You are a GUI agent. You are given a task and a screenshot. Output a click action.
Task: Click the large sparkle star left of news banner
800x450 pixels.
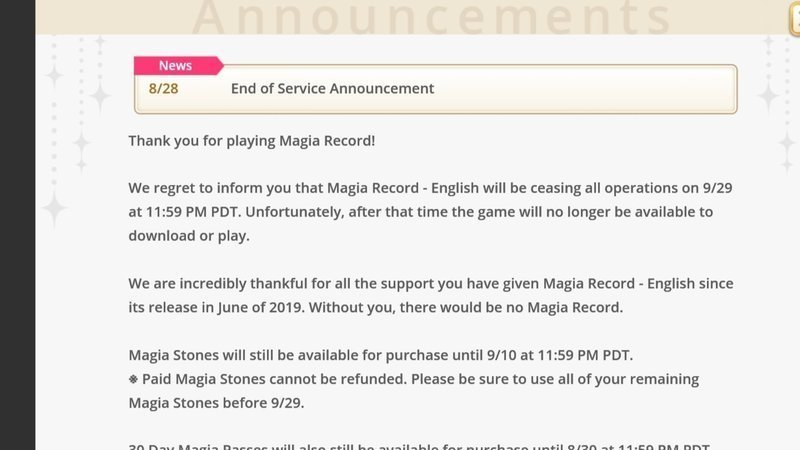coord(100,95)
